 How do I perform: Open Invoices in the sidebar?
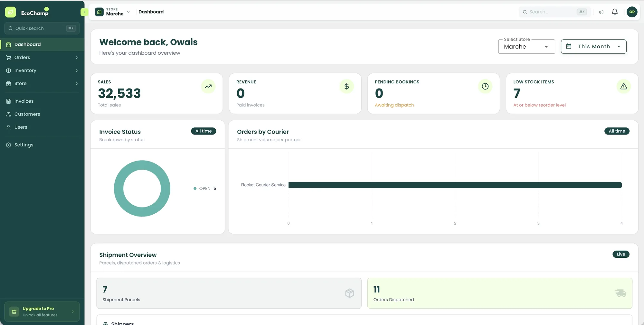point(42,101)
